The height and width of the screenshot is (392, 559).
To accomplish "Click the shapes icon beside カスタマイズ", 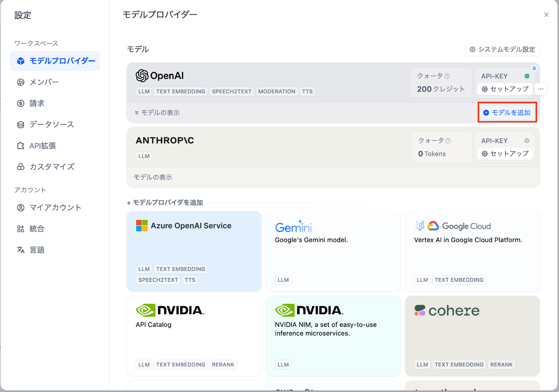I will (21, 167).
